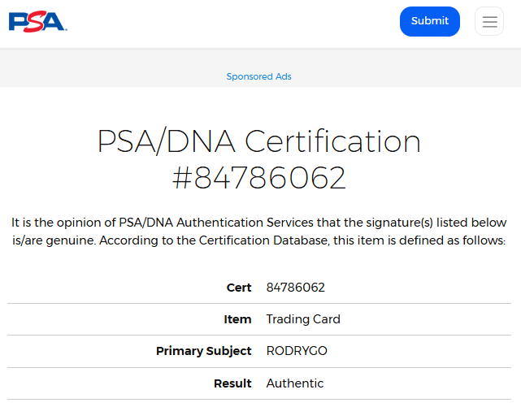The height and width of the screenshot is (420, 521).
Task: Click the PSA/DNA Certification heading text
Action: pyautogui.click(x=259, y=141)
